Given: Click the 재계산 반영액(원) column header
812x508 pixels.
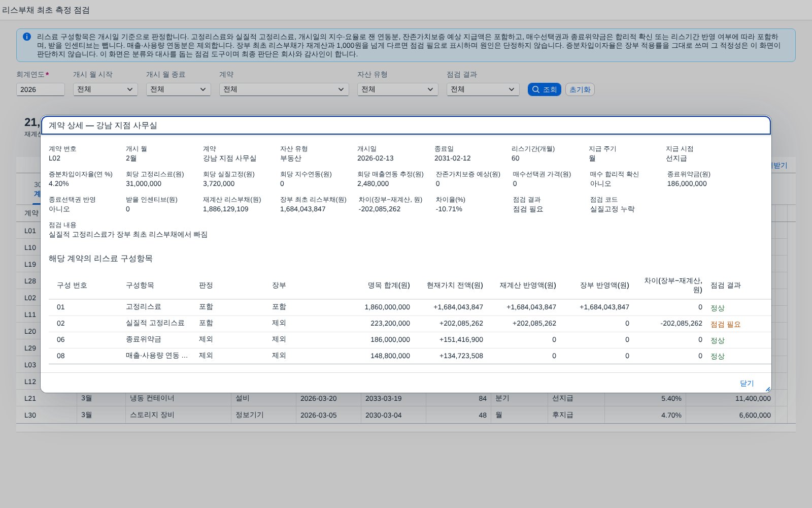Looking at the screenshot, I should pyautogui.click(x=528, y=285).
